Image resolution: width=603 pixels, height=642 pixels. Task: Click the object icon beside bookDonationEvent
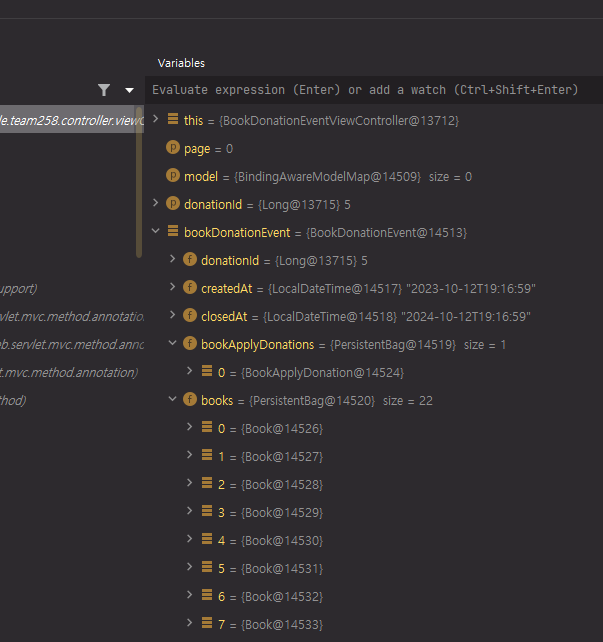pos(173,231)
